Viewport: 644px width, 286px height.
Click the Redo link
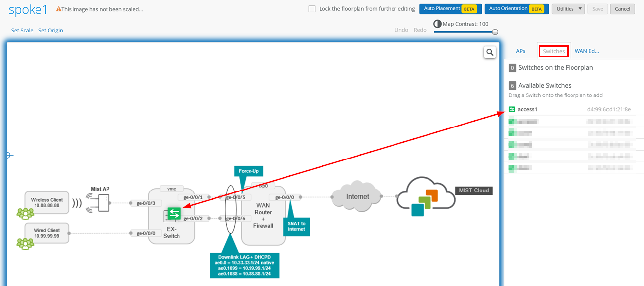coord(420,30)
